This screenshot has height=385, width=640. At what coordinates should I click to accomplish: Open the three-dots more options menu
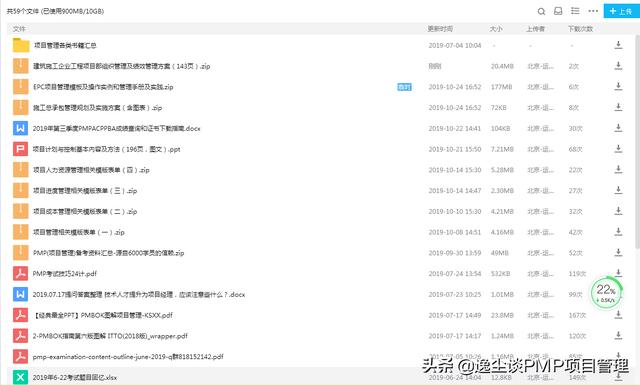593,11
